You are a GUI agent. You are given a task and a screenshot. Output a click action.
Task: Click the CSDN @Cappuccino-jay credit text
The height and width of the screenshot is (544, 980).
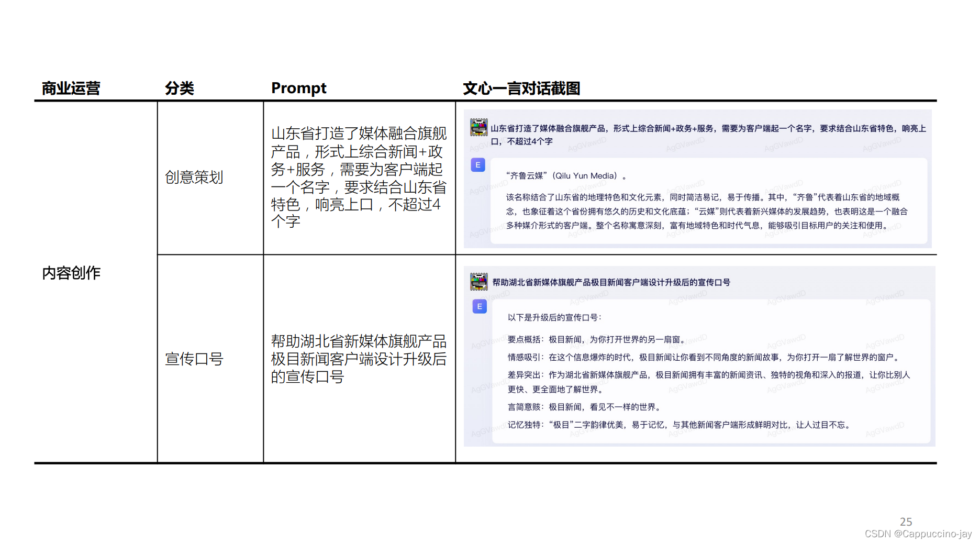tap(918, 534)
